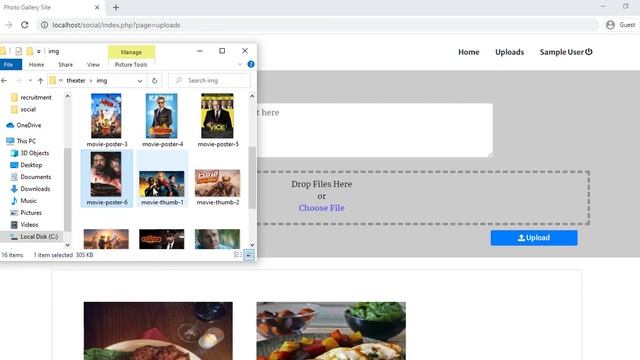Click the browser reload icon
This screenshot has width=640, height=360.
pos(24,25)
